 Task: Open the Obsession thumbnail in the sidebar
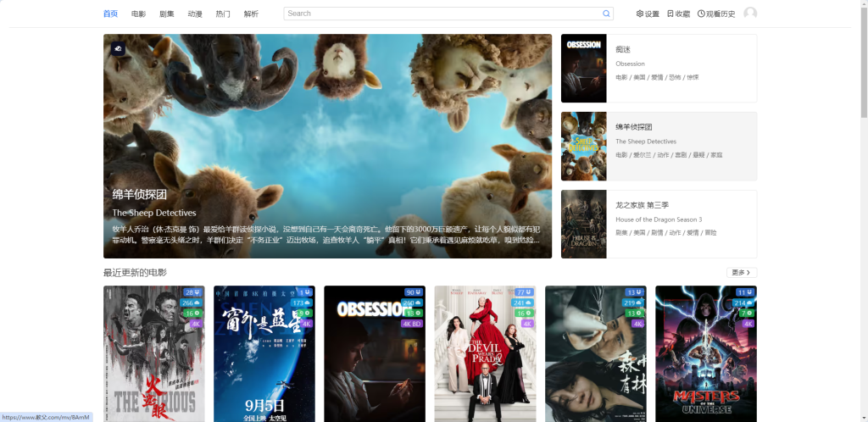point(583,69)
